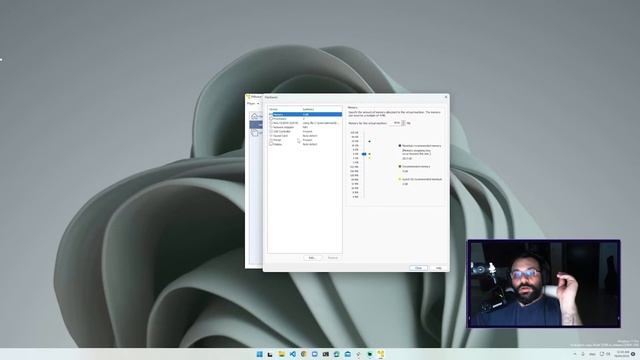Select the Memory row in device list
The image size is (640, 360).
(305, 114)
